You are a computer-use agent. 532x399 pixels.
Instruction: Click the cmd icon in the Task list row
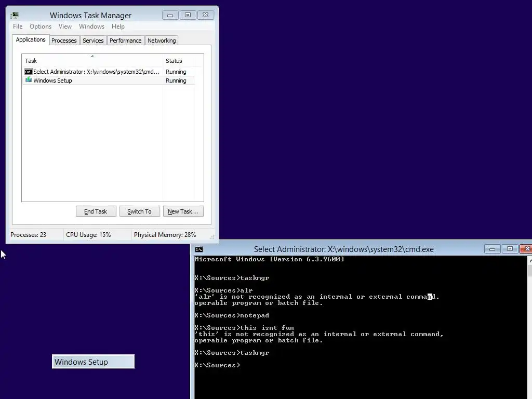[29, 72]
